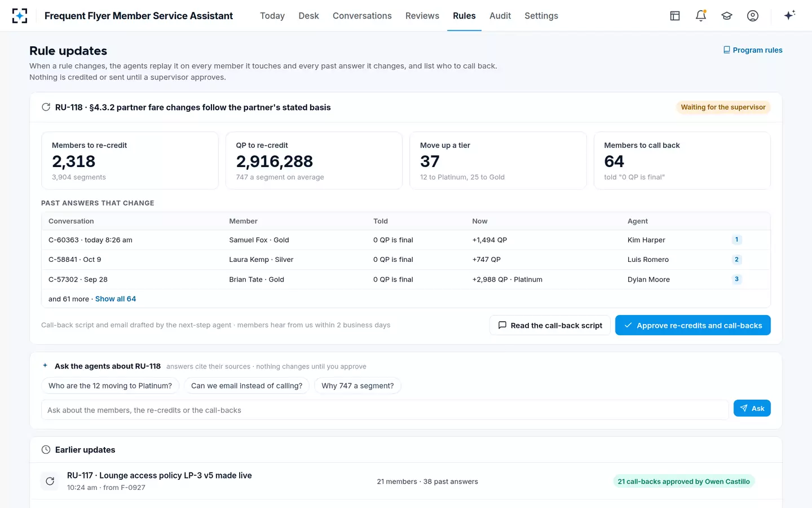Click source badge 3 for Dylan Moore
Screen dimensions: 812x508
(736, 279)
